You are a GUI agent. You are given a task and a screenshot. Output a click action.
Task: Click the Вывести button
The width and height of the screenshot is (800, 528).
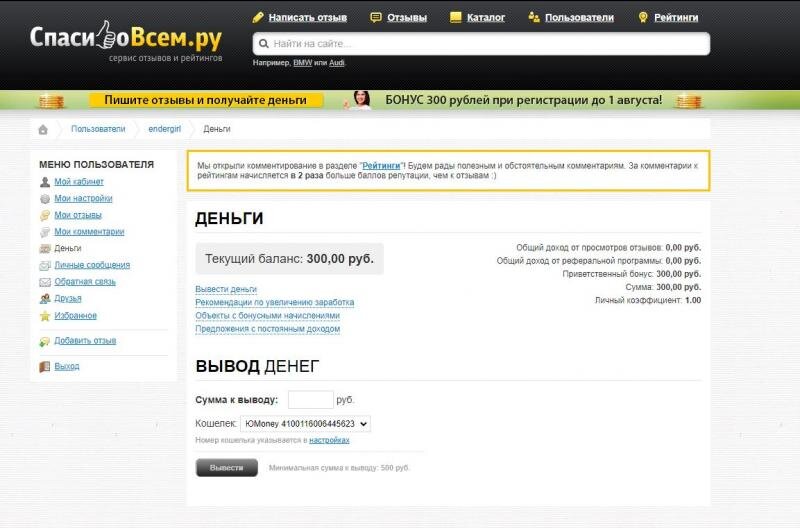click(227, 468)
